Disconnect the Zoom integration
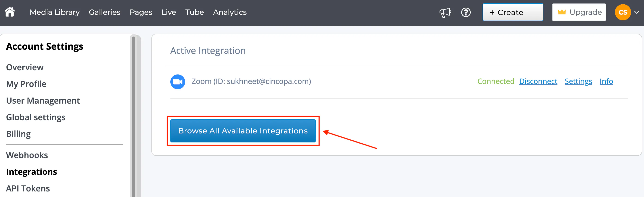This screenshot has width=644, height=197. click(538, 81)
